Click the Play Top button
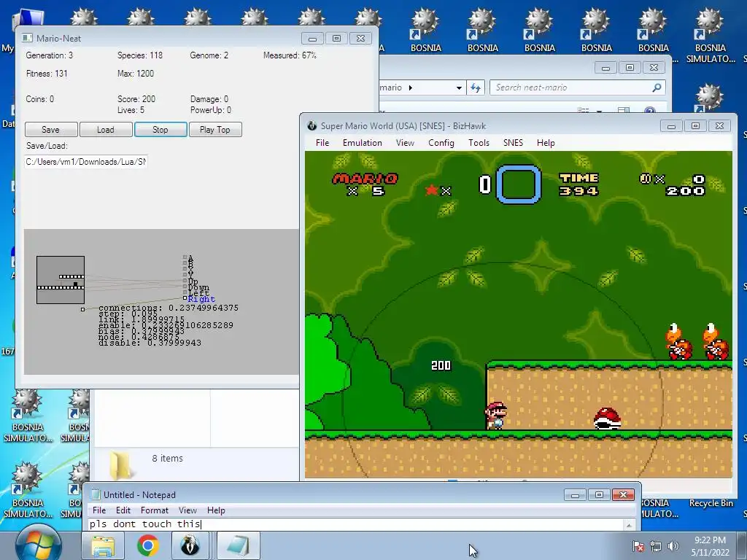This screenshot has width=747, height=560. pyautogui.click(x=215, y=130)
